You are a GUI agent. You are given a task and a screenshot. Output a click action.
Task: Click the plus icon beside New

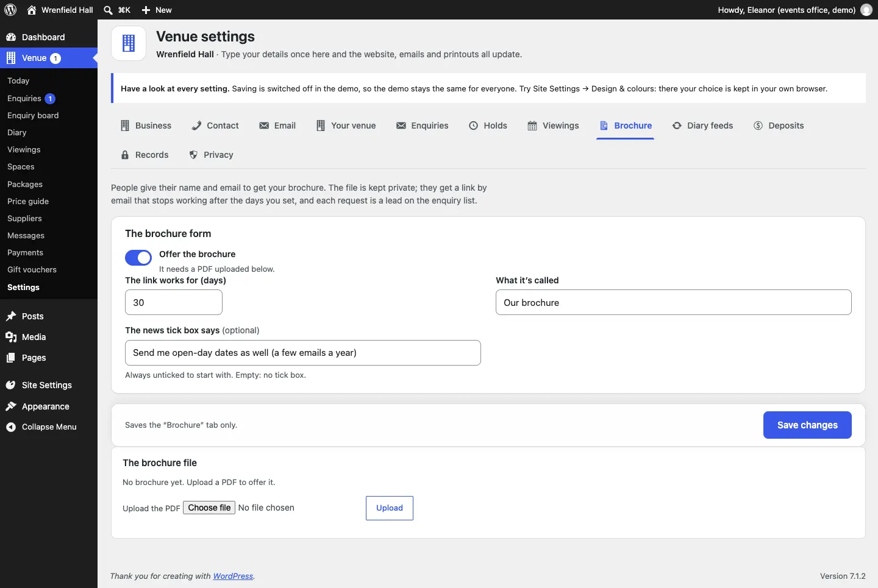(146, 10)
